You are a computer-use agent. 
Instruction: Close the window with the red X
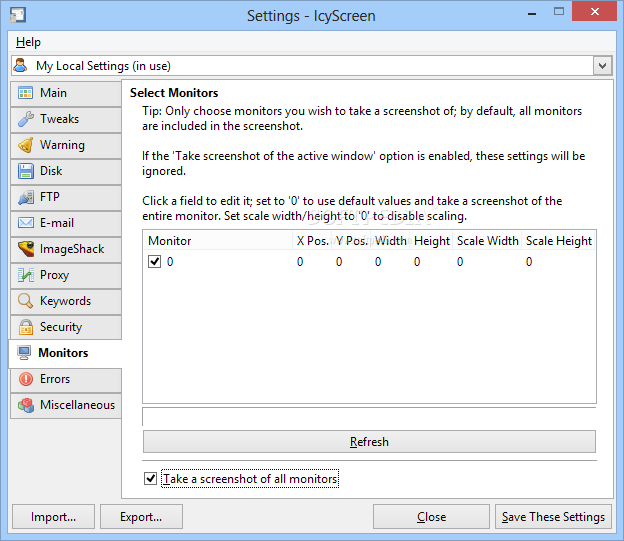(595, 12)
